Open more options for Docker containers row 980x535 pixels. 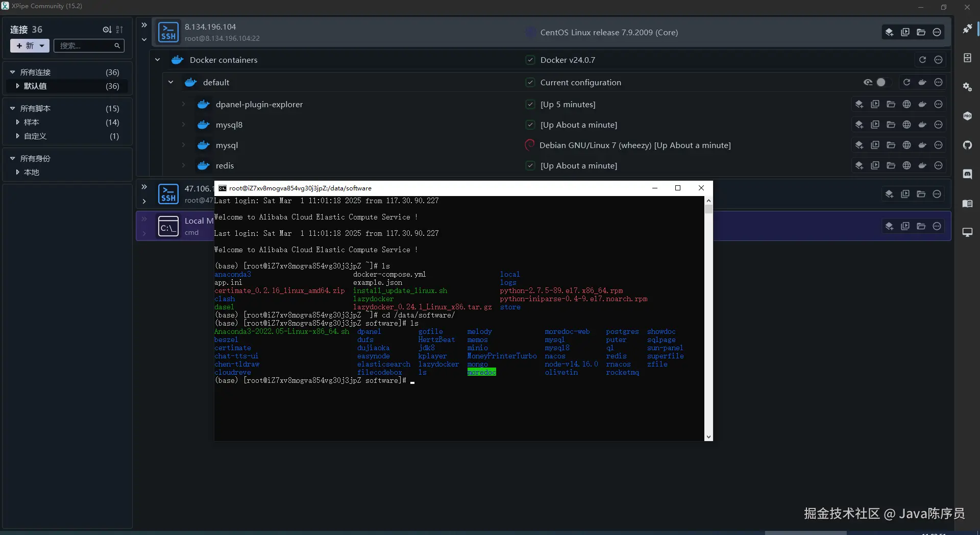(938, 60)
